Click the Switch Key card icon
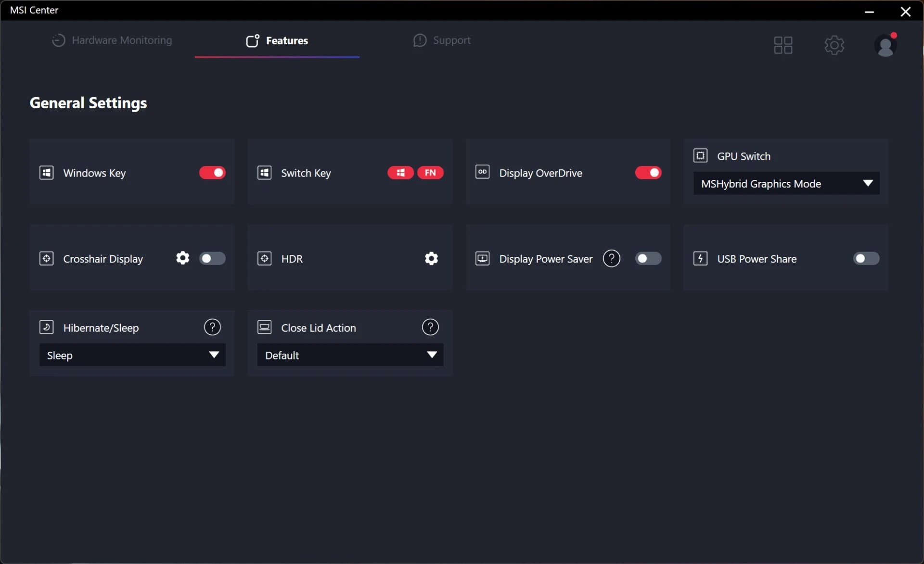 (264, 173)
